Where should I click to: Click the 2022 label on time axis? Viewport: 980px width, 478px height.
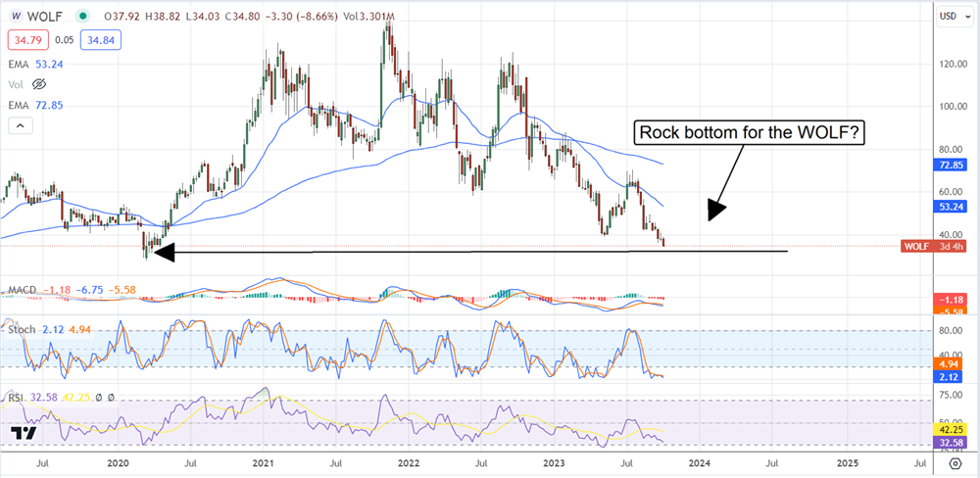click(409, 463)
